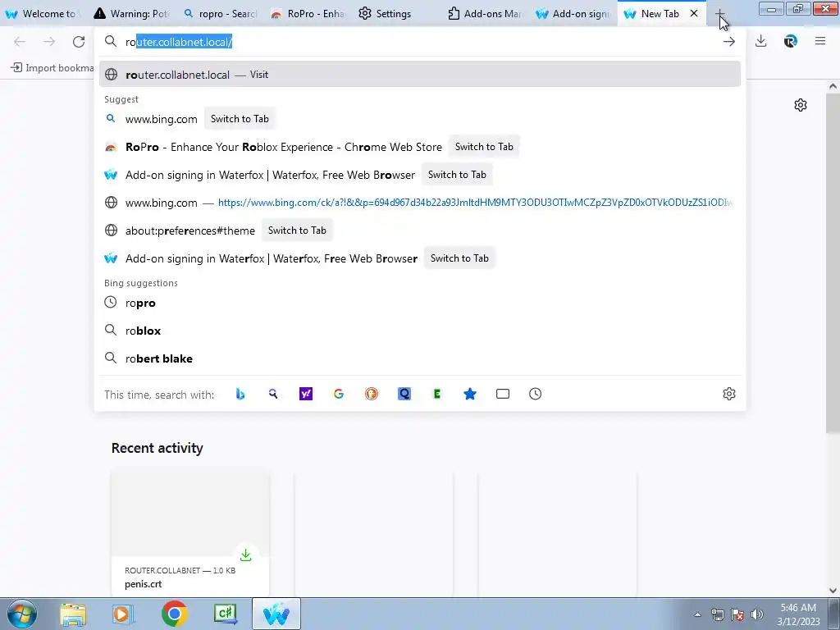This screenshot has height=630, width=840.
Task: Open Chrome from the taskbar
Action: [174, 614]
